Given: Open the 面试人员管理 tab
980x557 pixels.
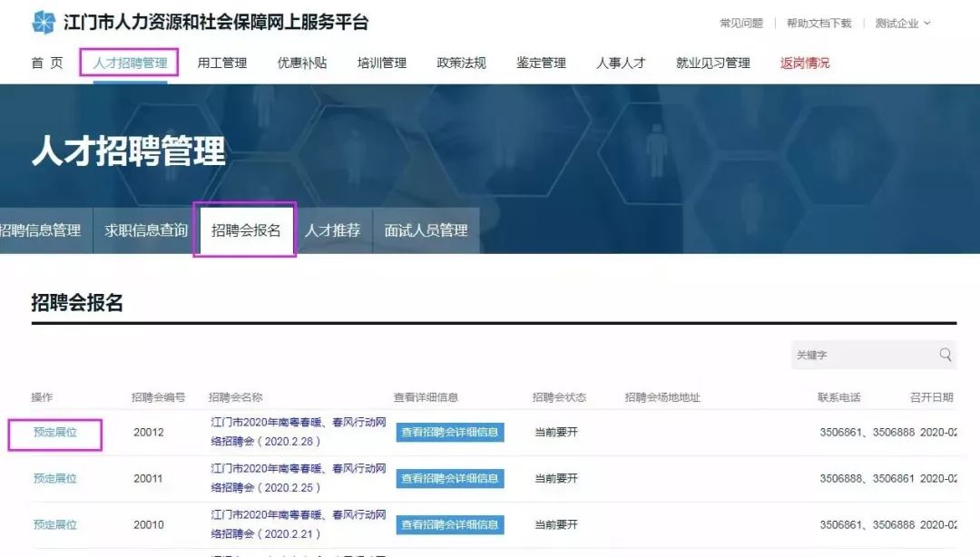Looking at the screenshot, I should [x=426, y=230].
